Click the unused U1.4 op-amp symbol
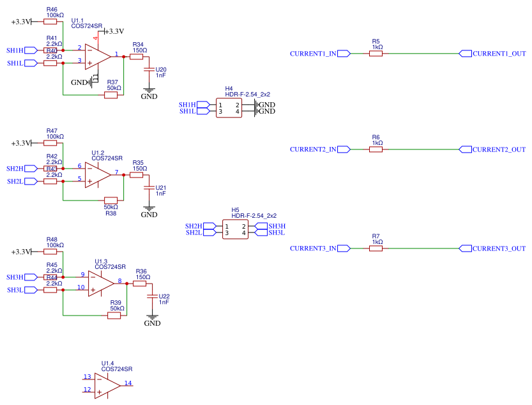This screenshot has height=405, width=532. click(x=107, y=386)
